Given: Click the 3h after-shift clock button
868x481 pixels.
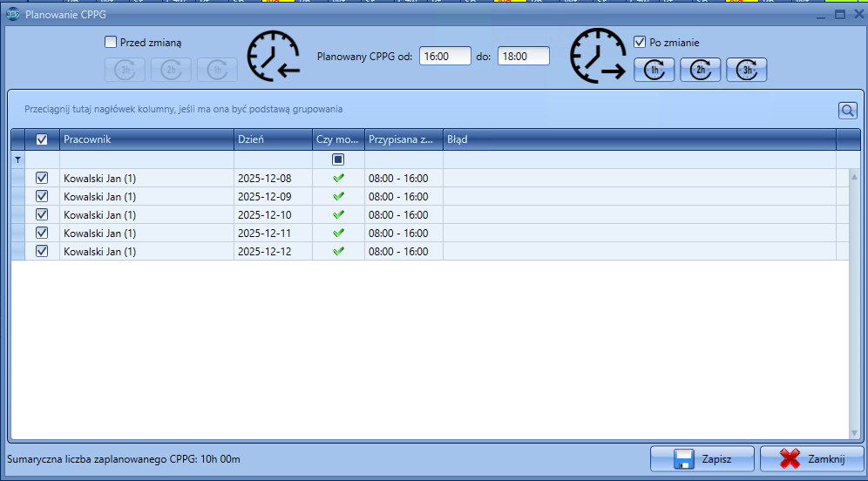Looking at the screenshot, I should 746,70.
